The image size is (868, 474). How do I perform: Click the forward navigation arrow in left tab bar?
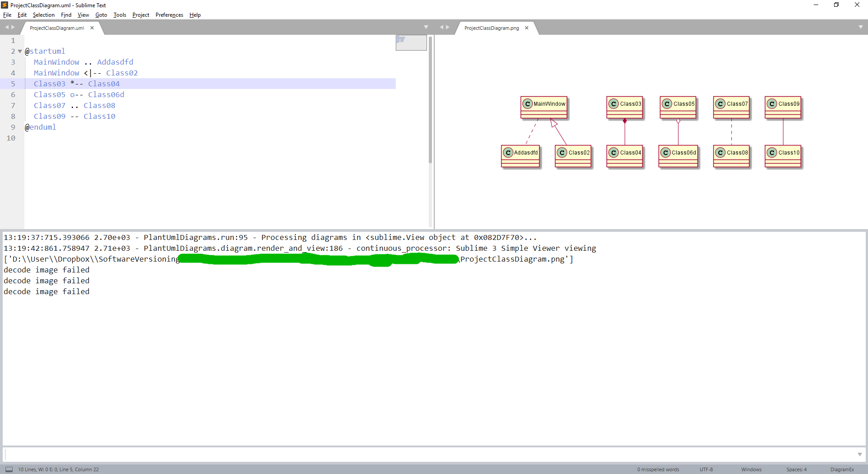coord(14,27)
